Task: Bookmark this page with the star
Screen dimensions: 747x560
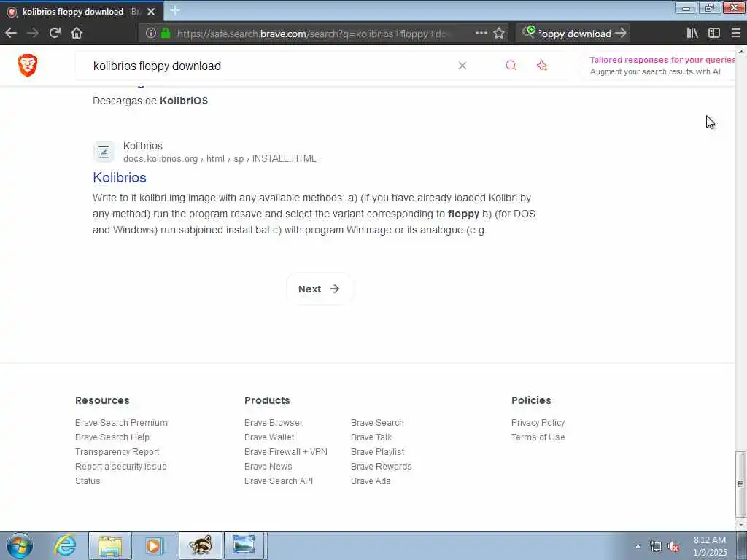Action: [x=499, y=33]
